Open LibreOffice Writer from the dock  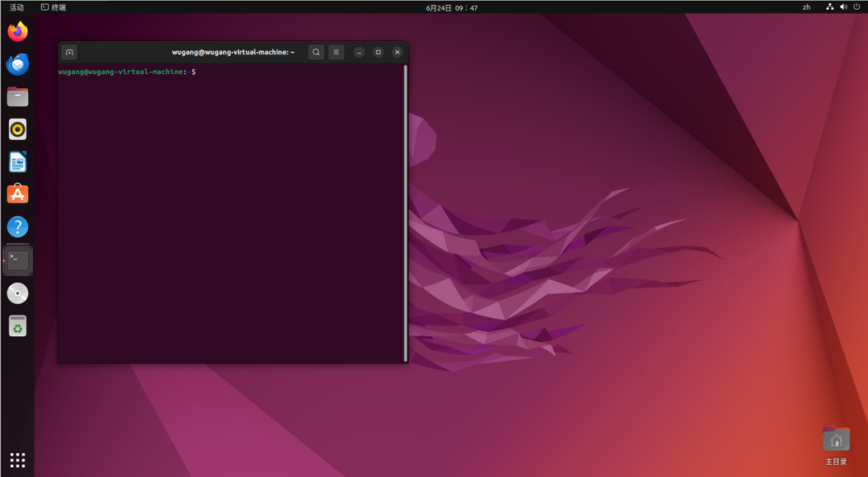(x=18, y=162)
